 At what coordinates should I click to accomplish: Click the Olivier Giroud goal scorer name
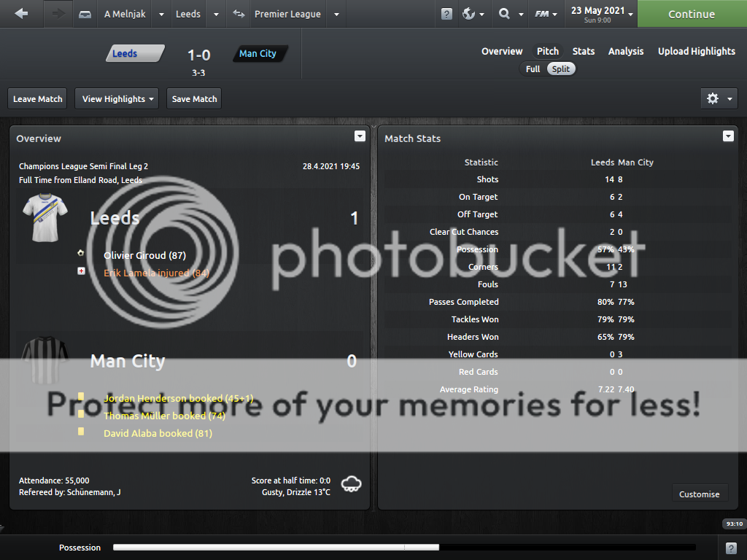(x=144, y=255)
